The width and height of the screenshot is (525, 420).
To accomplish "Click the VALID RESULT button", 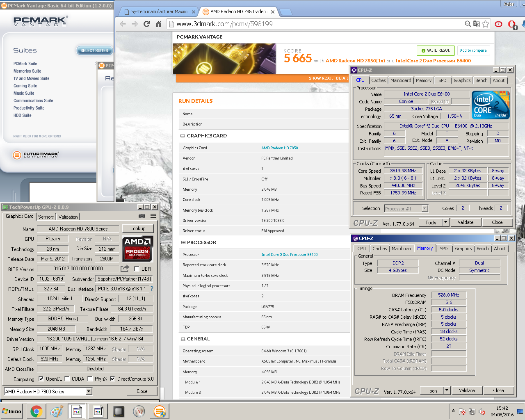I will point(437,50).
